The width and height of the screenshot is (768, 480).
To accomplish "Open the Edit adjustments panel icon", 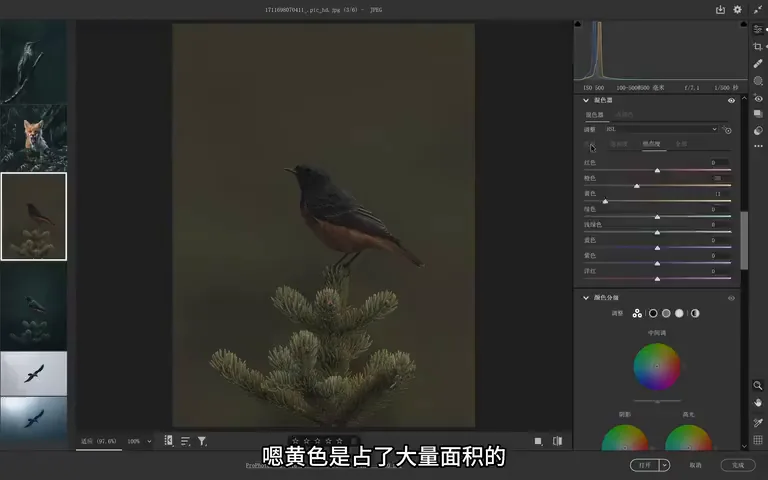I will pos(758,29).
